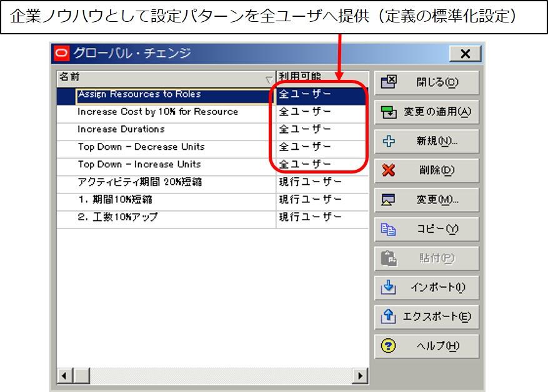The image size is (548, 392).
Task: Click the 削除(D) button label
Action: (x=437, y=170)
